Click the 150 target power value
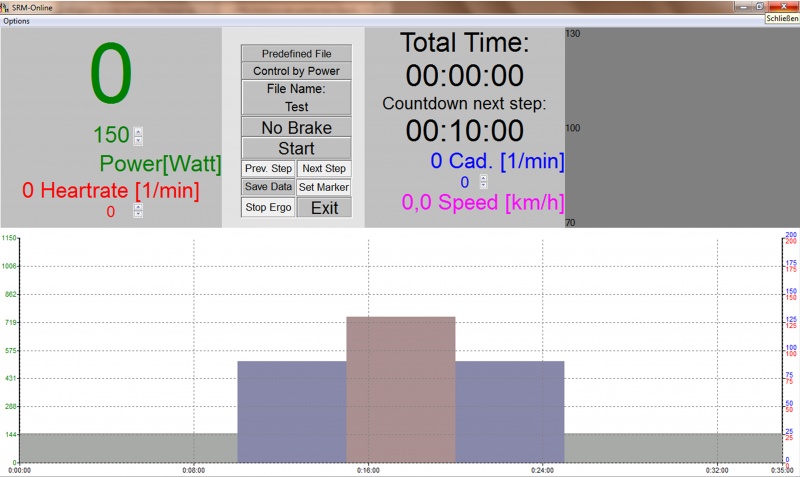The width and height of the screenshot is (800, 477). [x=111, y=135]
